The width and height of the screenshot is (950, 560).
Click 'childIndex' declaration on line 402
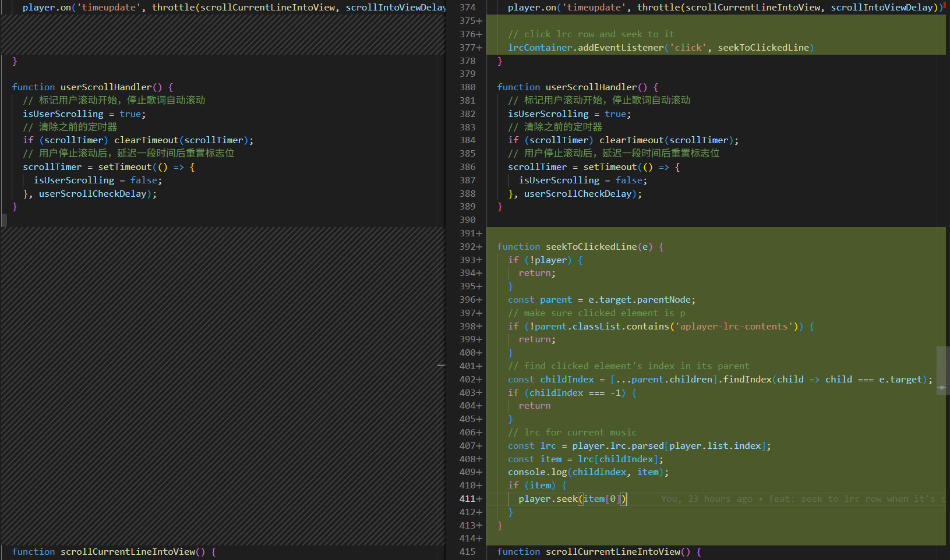coord(567,380)
